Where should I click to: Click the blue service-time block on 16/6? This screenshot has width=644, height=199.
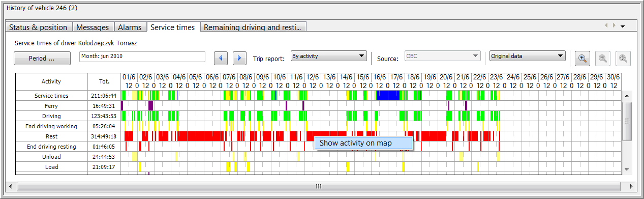click(x=387, y=95)
